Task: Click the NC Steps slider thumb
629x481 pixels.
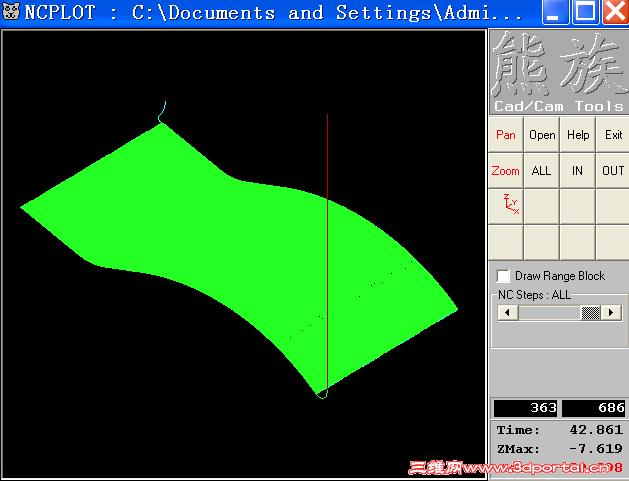Action: coord(590,313)
